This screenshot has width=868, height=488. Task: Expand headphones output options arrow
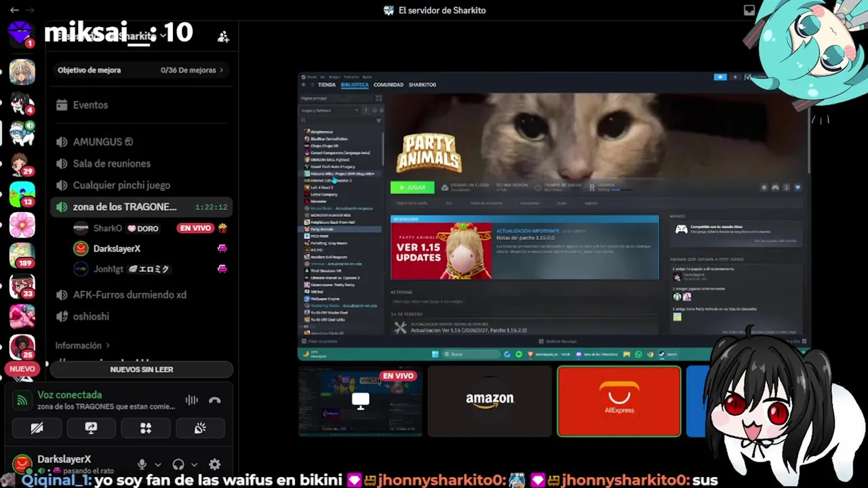pos(194,465)
